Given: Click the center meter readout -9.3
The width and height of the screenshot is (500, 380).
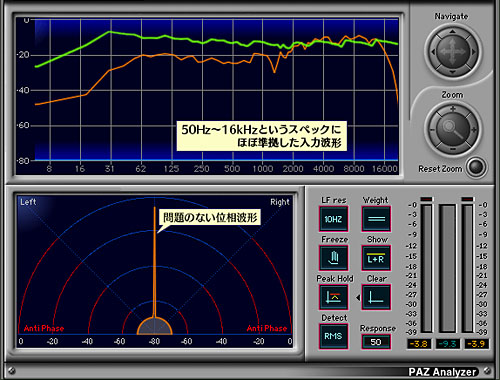Looking at the screenshot, I should pos(448,344).
